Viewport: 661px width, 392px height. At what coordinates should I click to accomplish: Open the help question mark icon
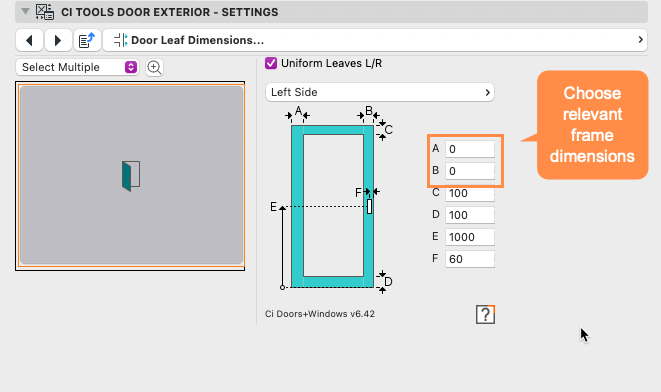485,314
